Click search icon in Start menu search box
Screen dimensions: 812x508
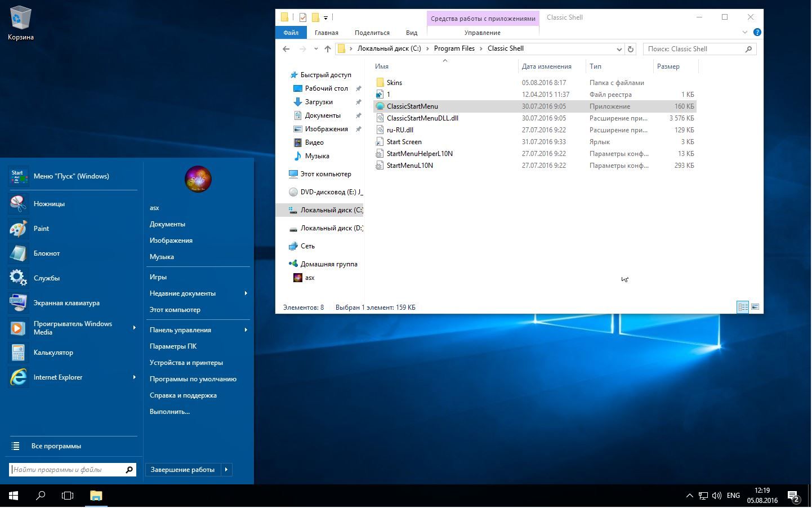pos(129,470)
